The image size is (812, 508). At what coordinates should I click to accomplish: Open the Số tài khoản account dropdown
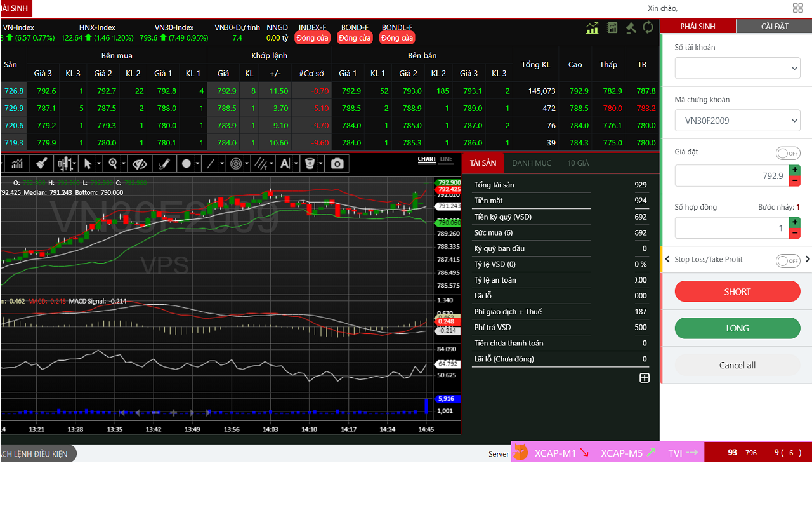click(737, 68)
